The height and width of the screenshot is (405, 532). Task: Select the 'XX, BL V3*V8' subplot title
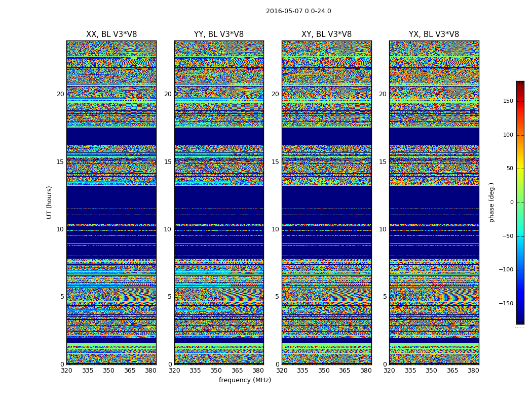[x=111, y=34]
